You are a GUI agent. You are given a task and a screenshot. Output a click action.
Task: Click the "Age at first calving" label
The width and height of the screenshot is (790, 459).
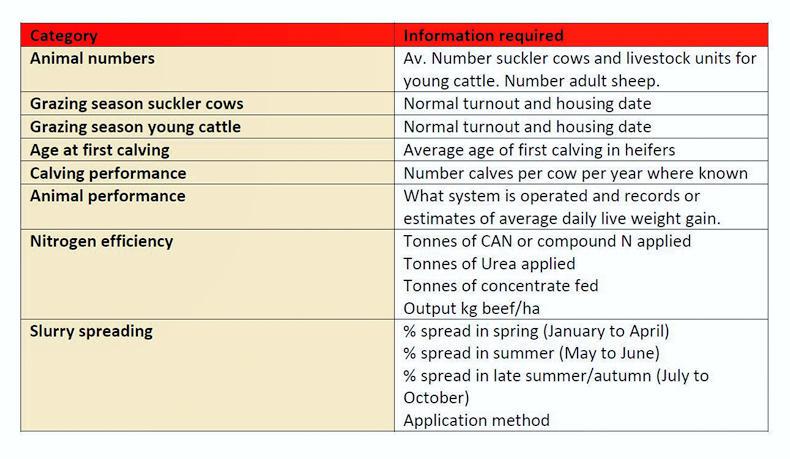(99, 150)
